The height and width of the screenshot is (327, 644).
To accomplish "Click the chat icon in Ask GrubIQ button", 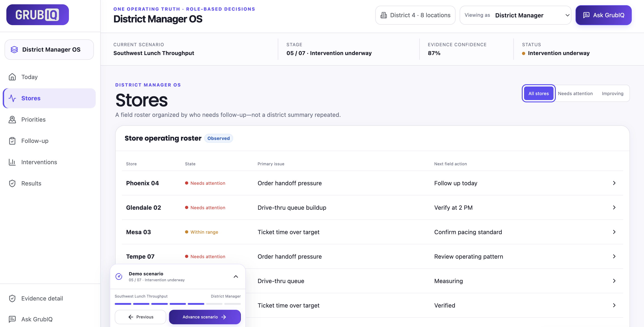I will tap(586, 15).
